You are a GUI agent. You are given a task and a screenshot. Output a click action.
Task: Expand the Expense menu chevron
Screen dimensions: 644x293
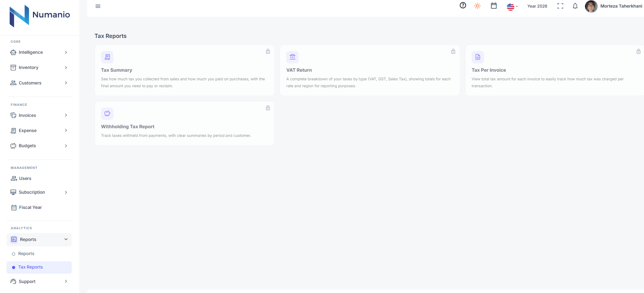[66, 130]
